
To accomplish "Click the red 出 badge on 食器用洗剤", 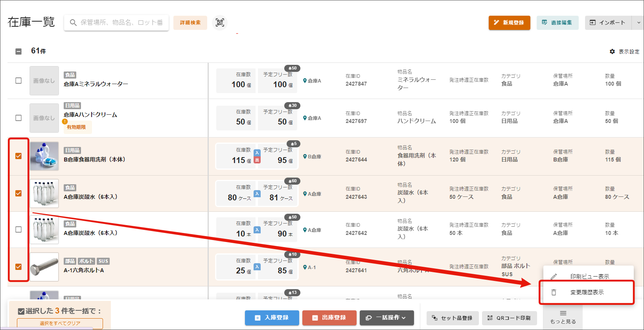I will 257,160.
